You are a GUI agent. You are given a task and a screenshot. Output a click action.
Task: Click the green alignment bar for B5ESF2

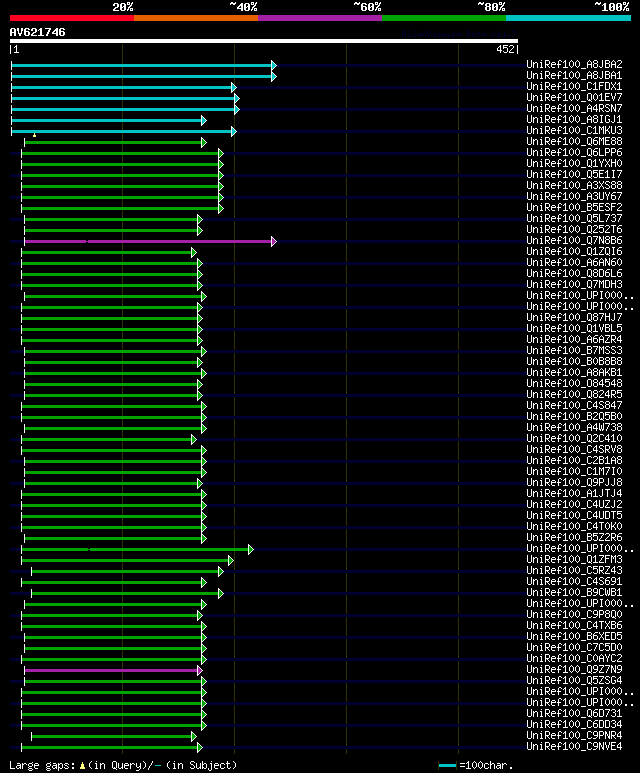click(x=121, y=209)
